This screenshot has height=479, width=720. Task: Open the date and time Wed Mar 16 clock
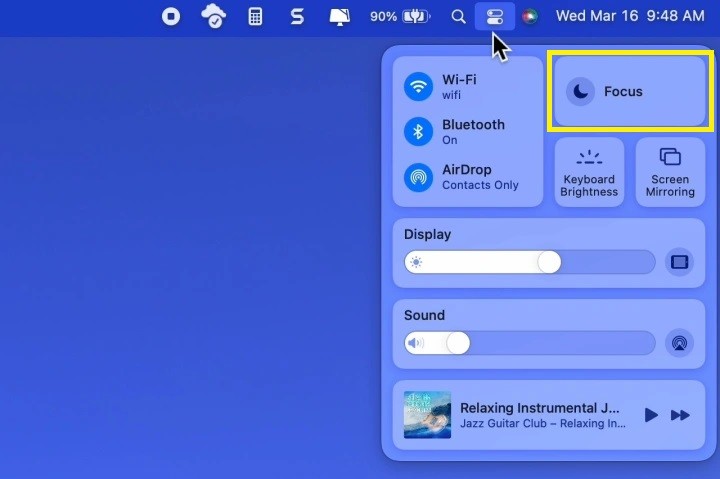[x=630, y=16]
